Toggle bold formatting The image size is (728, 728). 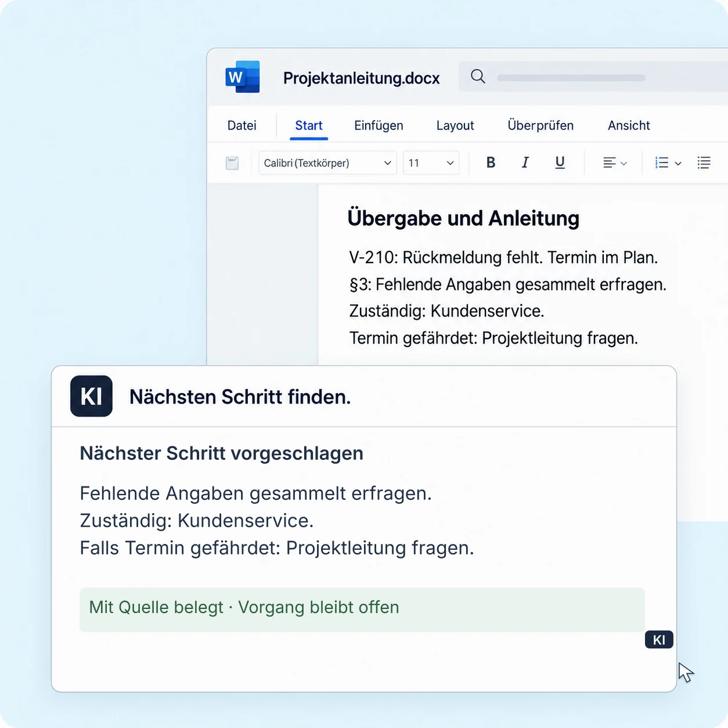[x=491, y=163]
